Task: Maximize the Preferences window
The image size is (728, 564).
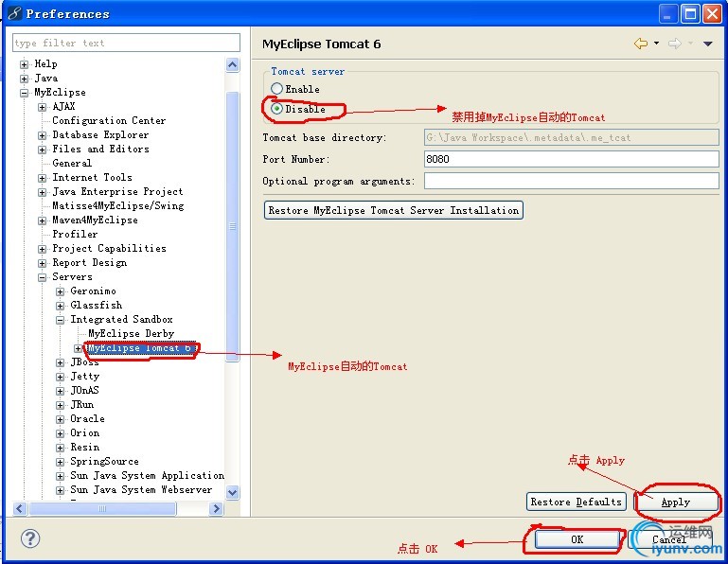Action: (x=690, y=14)
